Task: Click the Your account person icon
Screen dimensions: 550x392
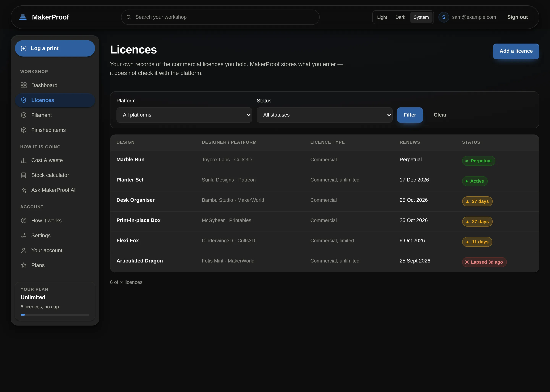Action: (x=24, y=250)
